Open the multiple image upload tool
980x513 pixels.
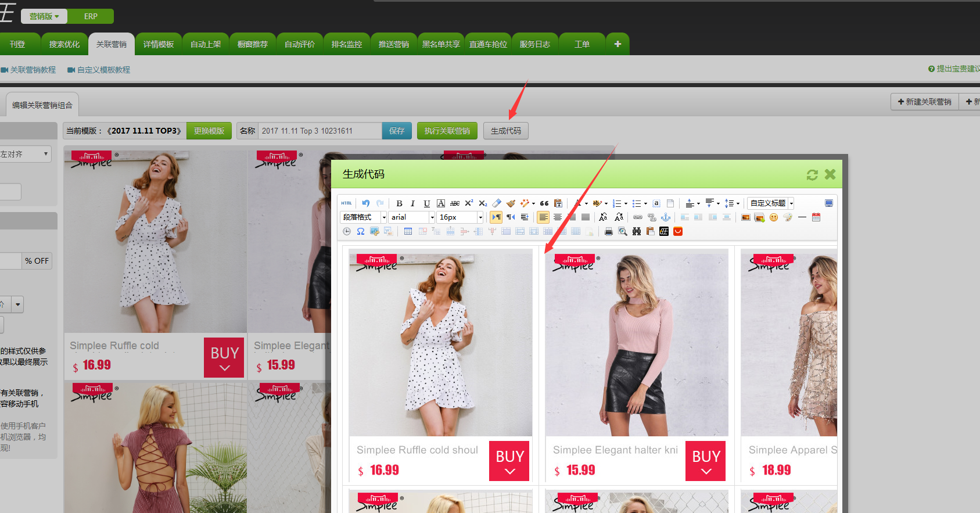760,217
